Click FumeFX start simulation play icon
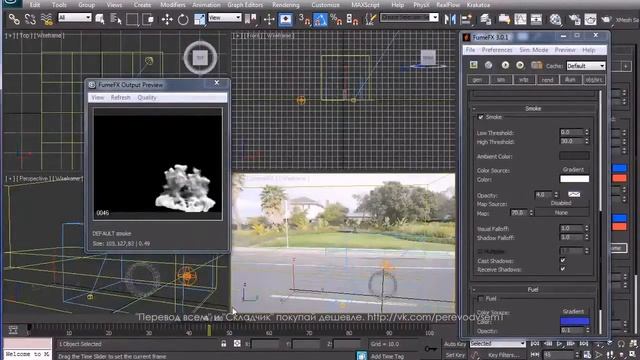This screenshot has height=360, width=640. coord(505,65)
